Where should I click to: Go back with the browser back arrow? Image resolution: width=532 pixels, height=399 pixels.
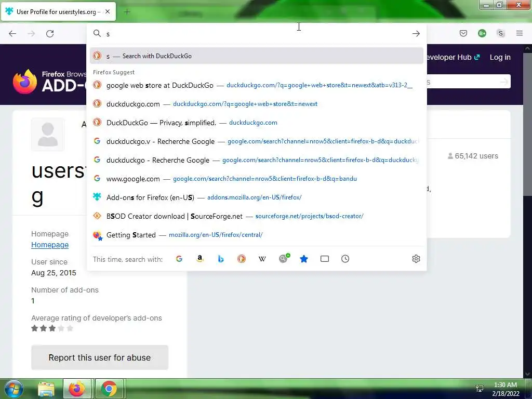[x=12, y=34]
